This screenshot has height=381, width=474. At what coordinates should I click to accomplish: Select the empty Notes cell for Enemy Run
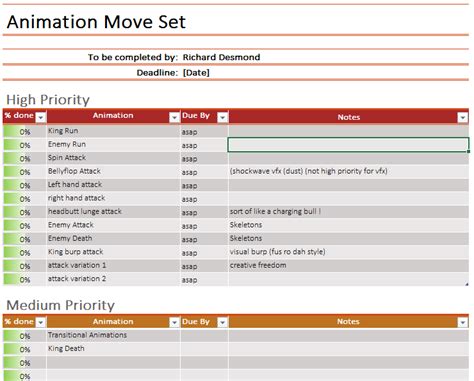coord(348,145)
